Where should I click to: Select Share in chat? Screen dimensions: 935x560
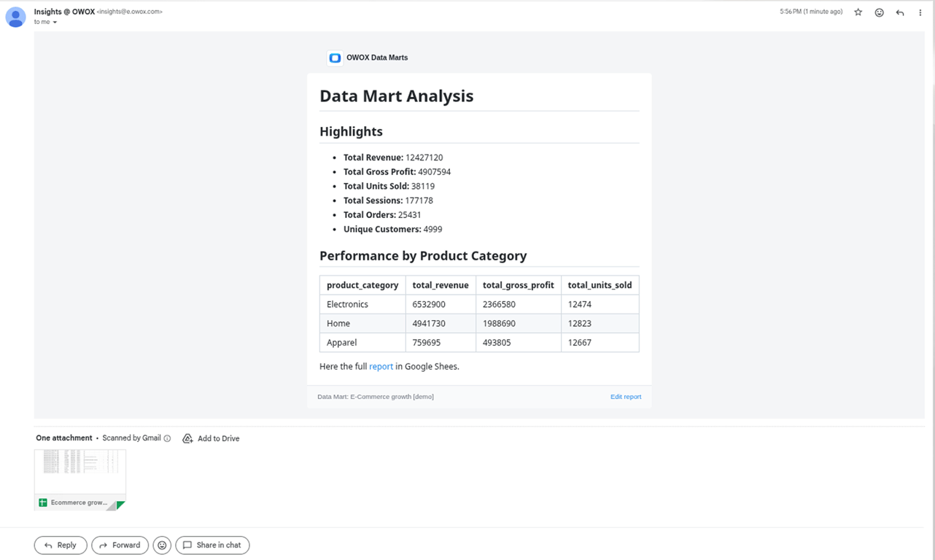[212, 545]
